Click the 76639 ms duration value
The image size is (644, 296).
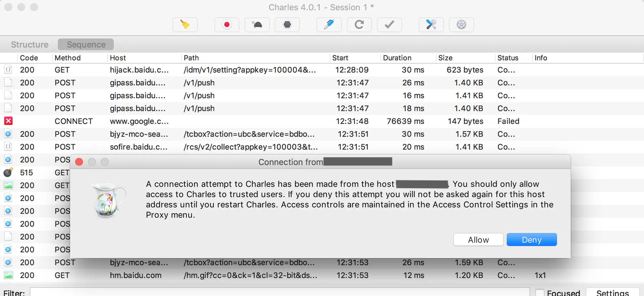405,121
